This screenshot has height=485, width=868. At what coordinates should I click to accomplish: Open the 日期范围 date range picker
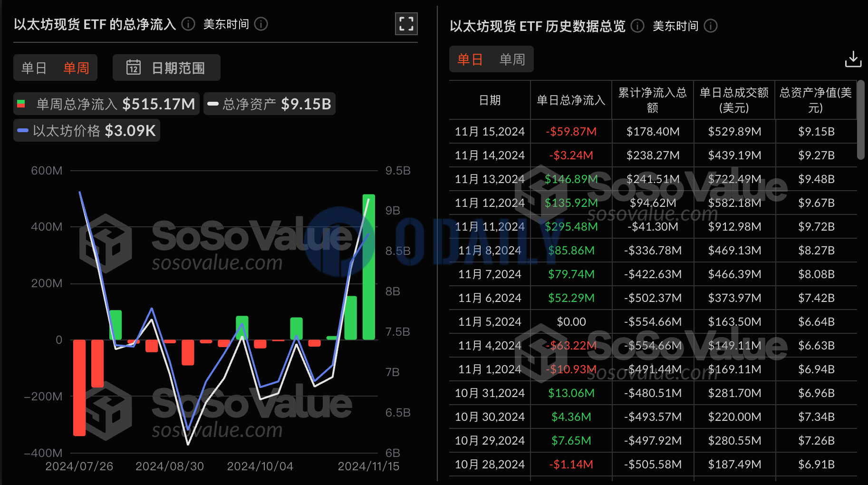pyautogui.click(x=166, y=68)
